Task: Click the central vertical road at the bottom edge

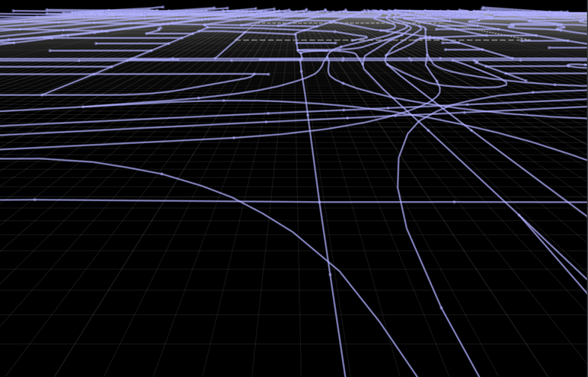Action: tap(344, 372)
